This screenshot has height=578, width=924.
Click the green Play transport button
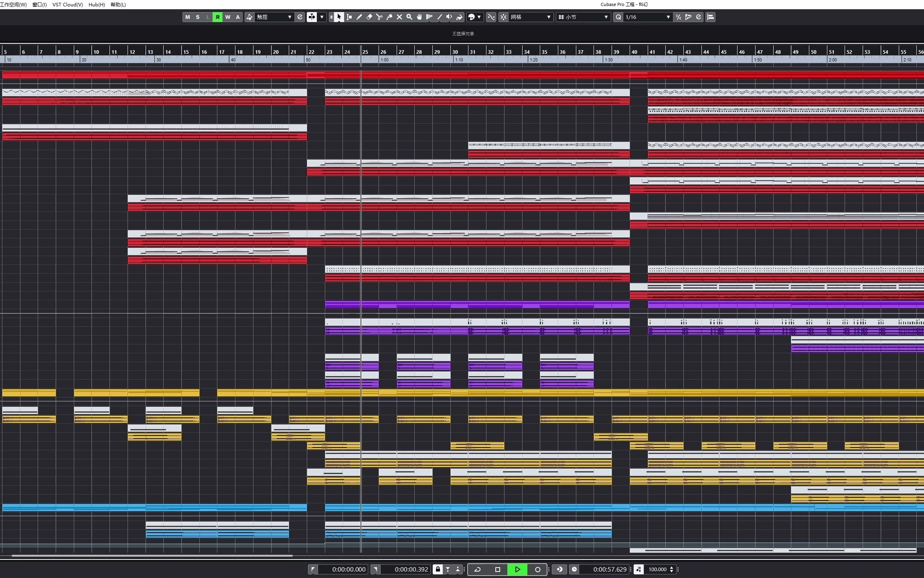coord(517,569)
